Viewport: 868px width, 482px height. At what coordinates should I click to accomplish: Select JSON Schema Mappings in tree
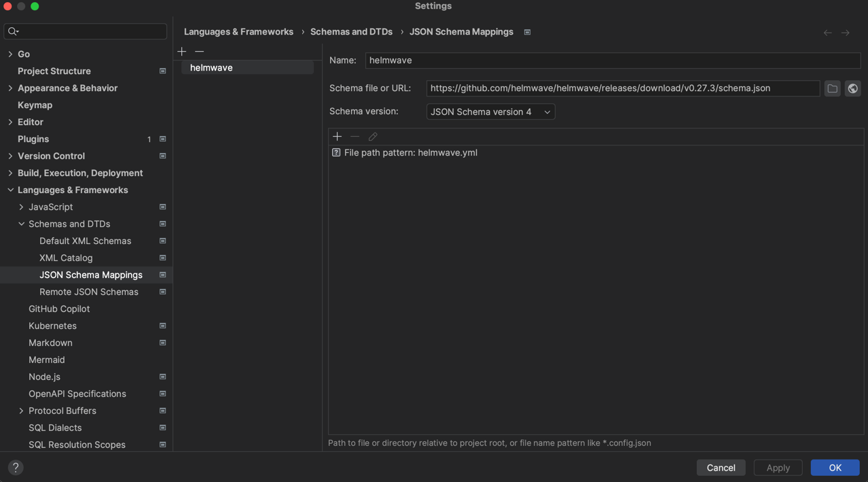coord(91,275)
